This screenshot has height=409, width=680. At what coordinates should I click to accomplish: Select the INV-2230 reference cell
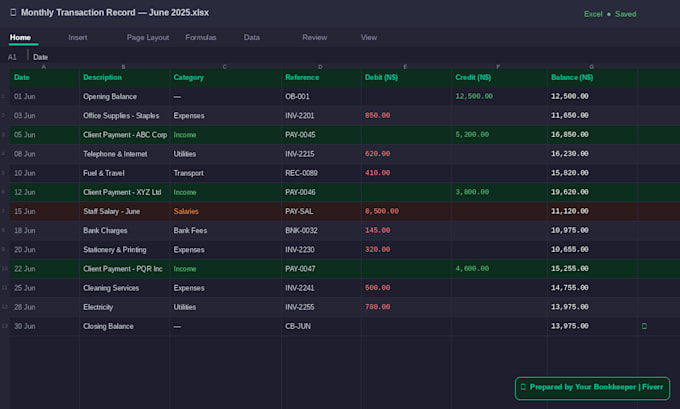(x=321, y=249)
